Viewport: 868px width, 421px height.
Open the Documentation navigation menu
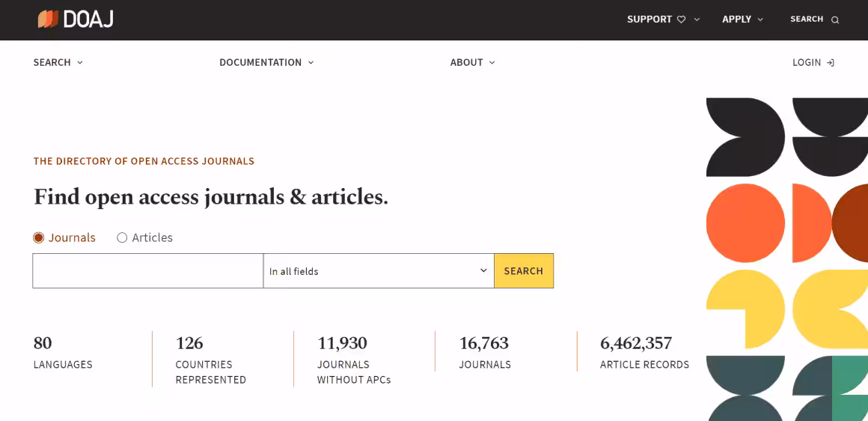266,63
